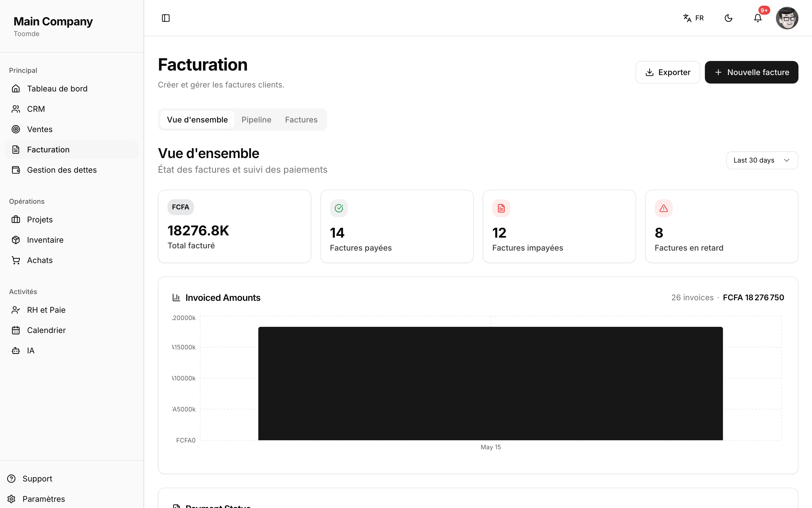The height and width of the screenshot is (508, 812).
Task: Click the Achats shopping cart icon
Action: (x=16, y=260)
